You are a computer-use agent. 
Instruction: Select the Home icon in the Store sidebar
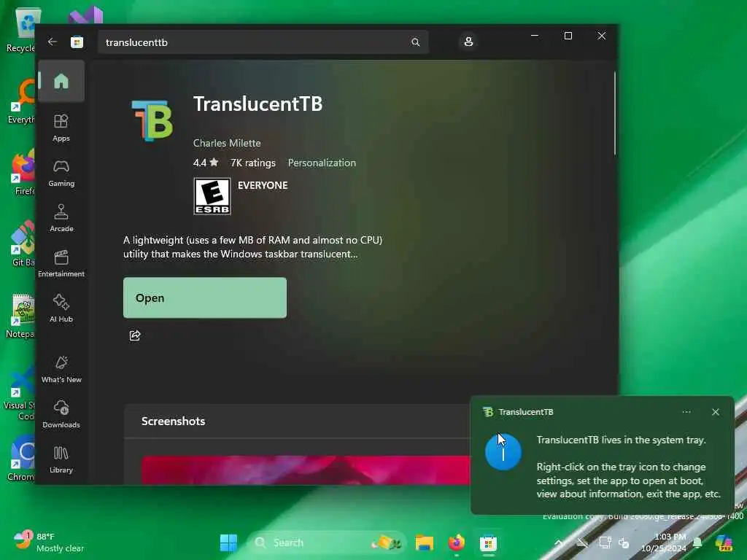pos(61,81)
